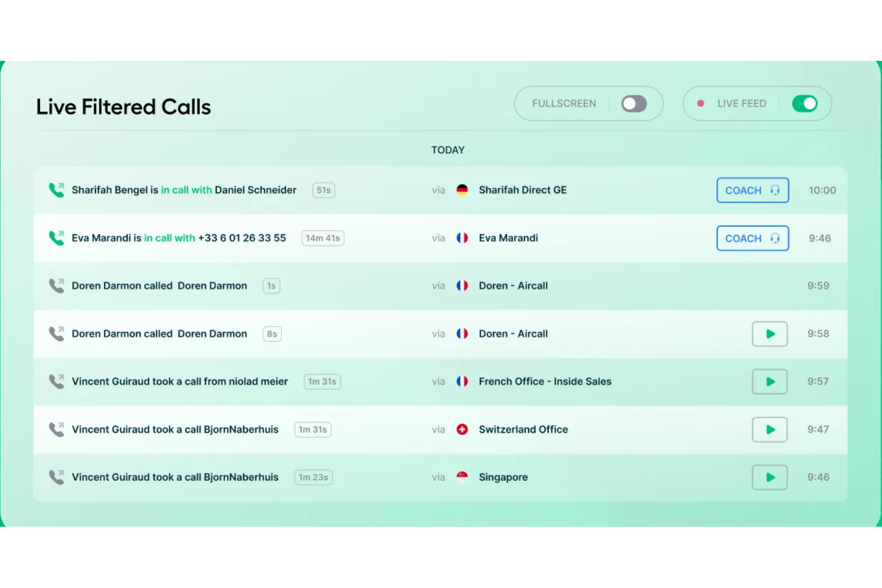Screen dimensions: 882x588
Task: Click the 51s duration badge on Sharifah's call
Action: click(x=323, y=189)
